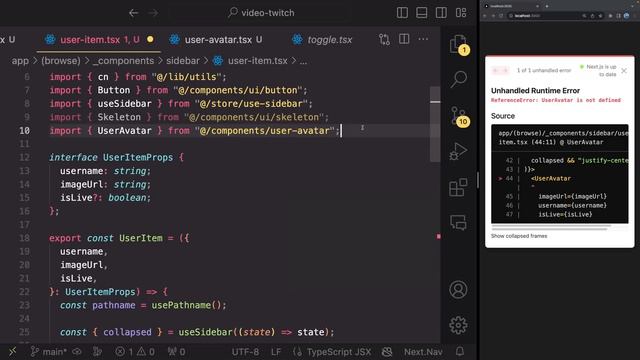640x360 pixels.
Task: Click "@/components/user-avatar" import path
Action: coord(264,131)
